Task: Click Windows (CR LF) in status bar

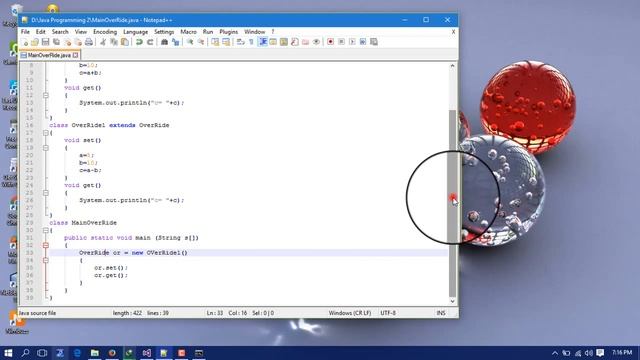Action: pyautogui.click(x=350, y=313)
